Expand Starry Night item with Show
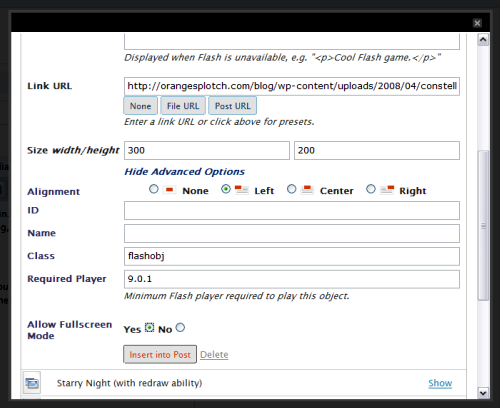This screenshot has width=500, height=408. click(x=440, y=383)
